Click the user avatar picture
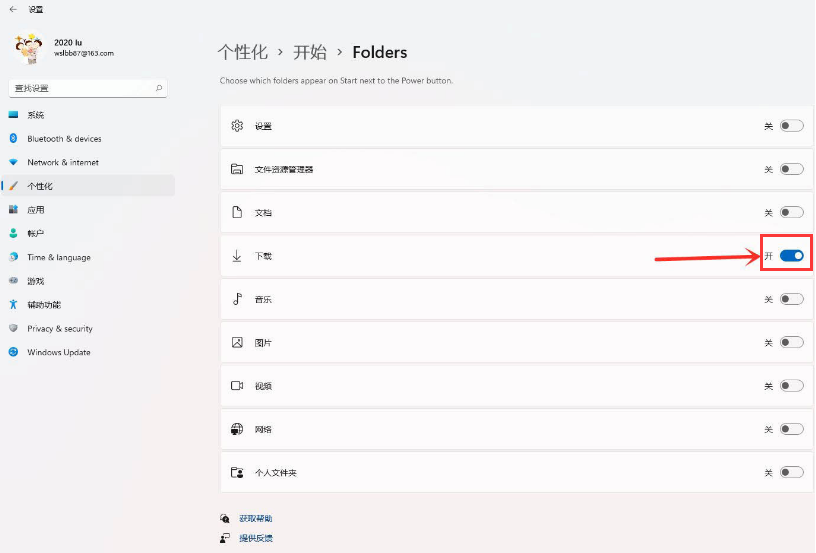Screen dimensions: 816x553 (29, 48)
